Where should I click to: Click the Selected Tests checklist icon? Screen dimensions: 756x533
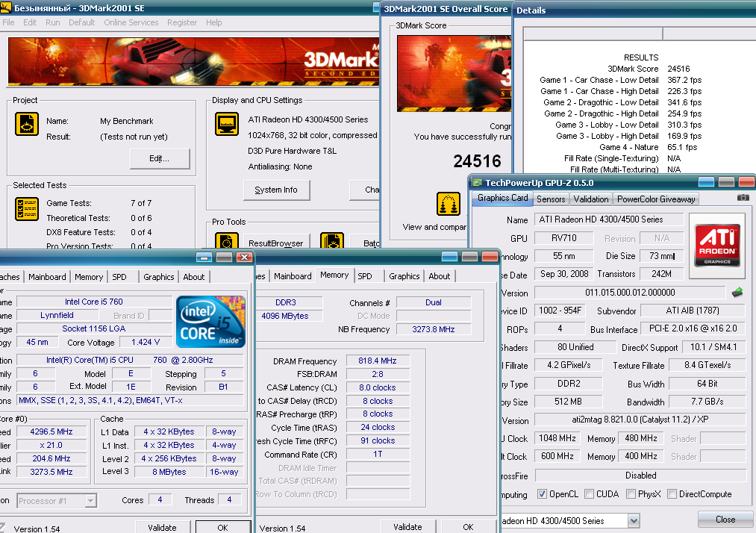27,208
